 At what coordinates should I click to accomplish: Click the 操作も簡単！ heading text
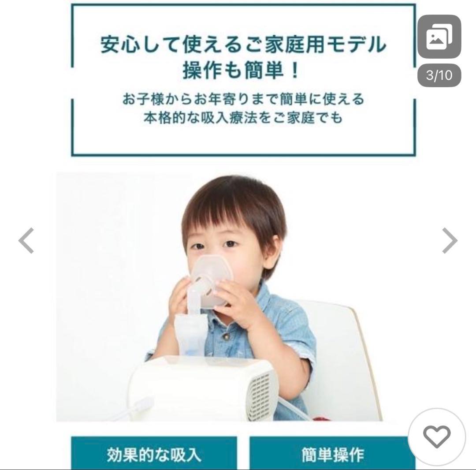pos(242,70)
